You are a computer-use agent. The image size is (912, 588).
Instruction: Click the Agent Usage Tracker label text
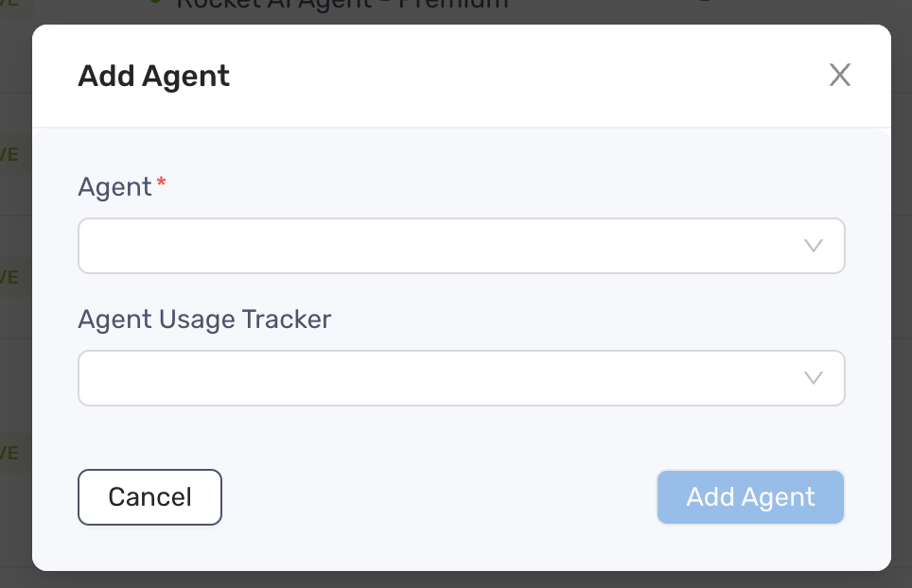[204, 320]
